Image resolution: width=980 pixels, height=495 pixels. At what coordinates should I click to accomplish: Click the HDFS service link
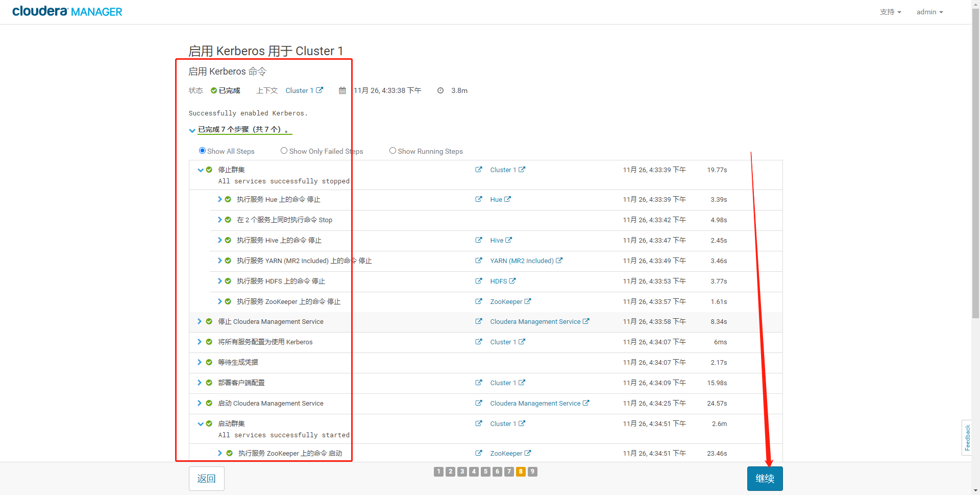503,281
